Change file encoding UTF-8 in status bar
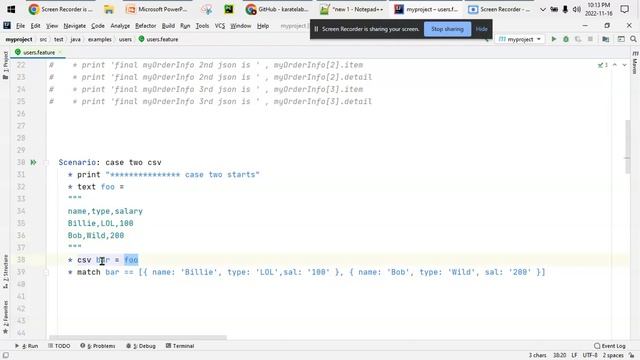Screen dimensions: 640x360 pyautogui.click(x=590, y=355)
